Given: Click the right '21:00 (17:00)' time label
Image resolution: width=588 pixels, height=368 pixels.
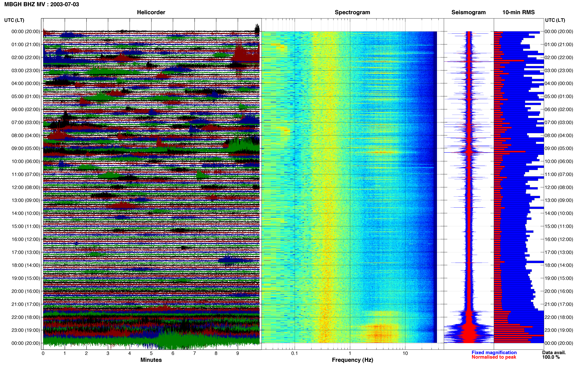Looking at the screenshot, I should [559, 304].
